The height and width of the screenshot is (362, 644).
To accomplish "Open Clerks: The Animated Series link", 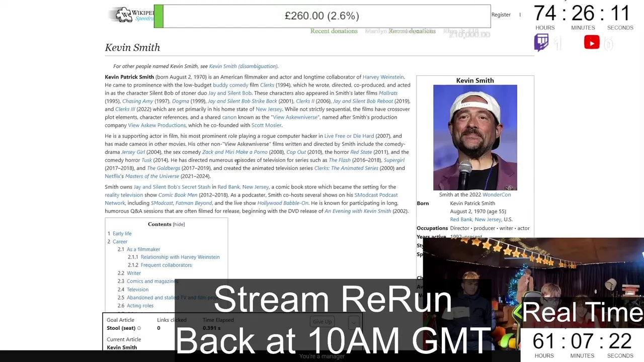I will point(346,168).
